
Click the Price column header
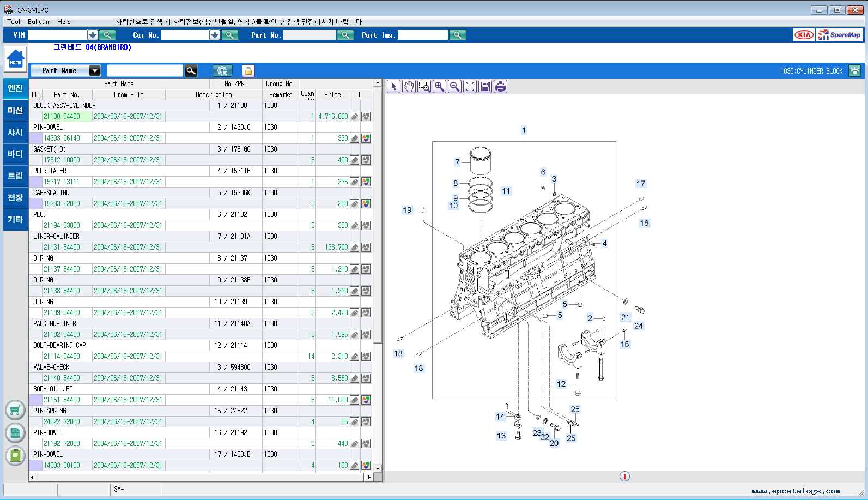coord(332,94)
